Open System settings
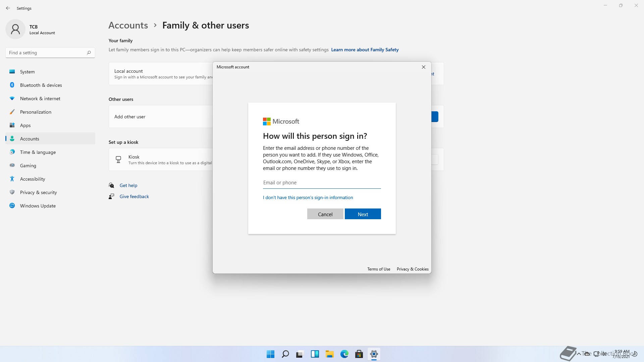Image resolution: width=644 pixels, height=362 pixels. click(50, 72)
